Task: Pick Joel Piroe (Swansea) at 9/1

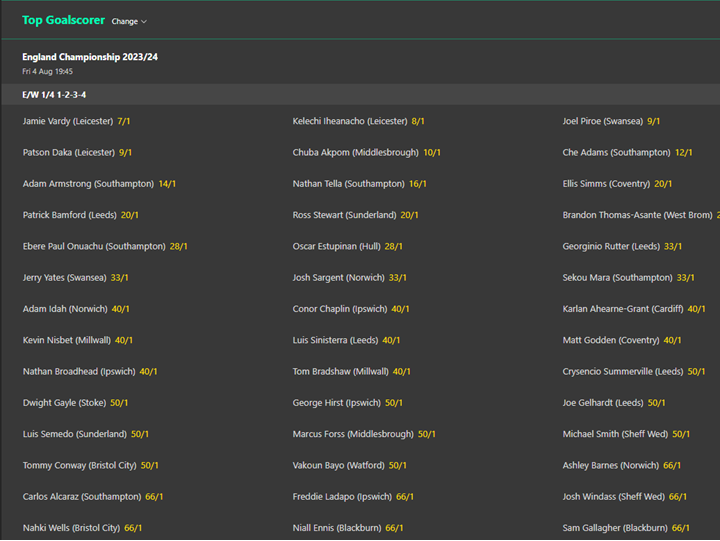Action: tap(611, 121)
